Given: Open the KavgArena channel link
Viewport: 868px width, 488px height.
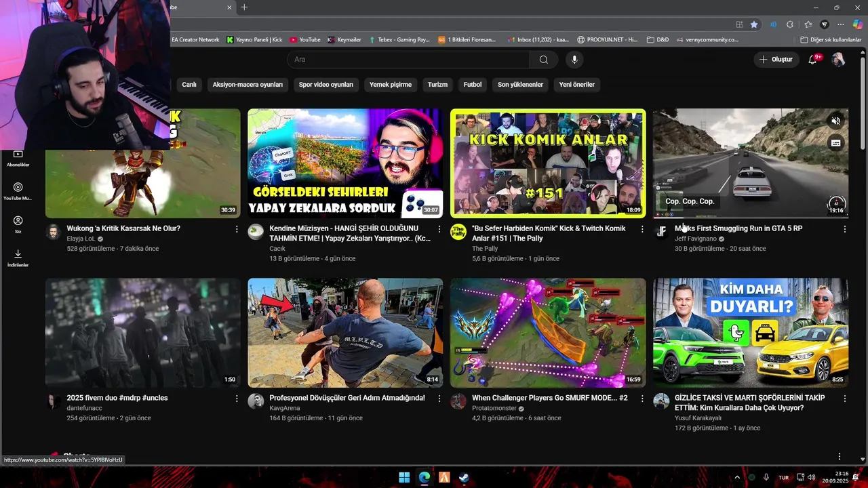Looking at the screenshot, I should click(284, 408).
